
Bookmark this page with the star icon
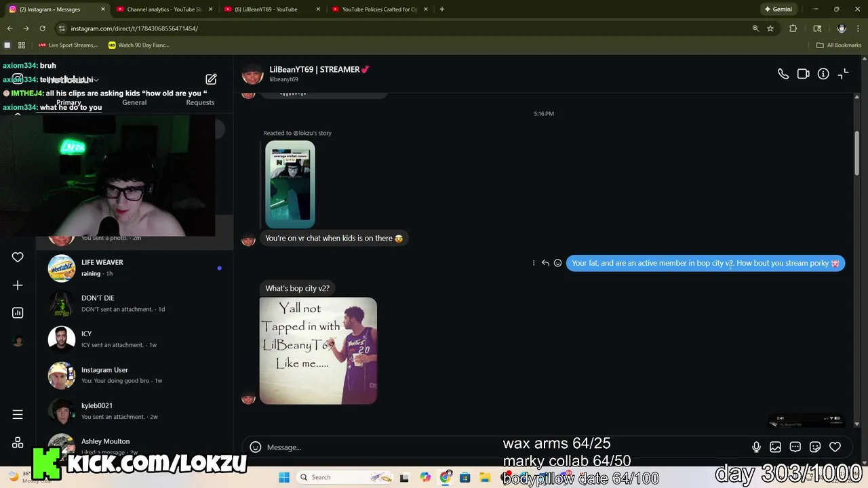tap(770, 28)
